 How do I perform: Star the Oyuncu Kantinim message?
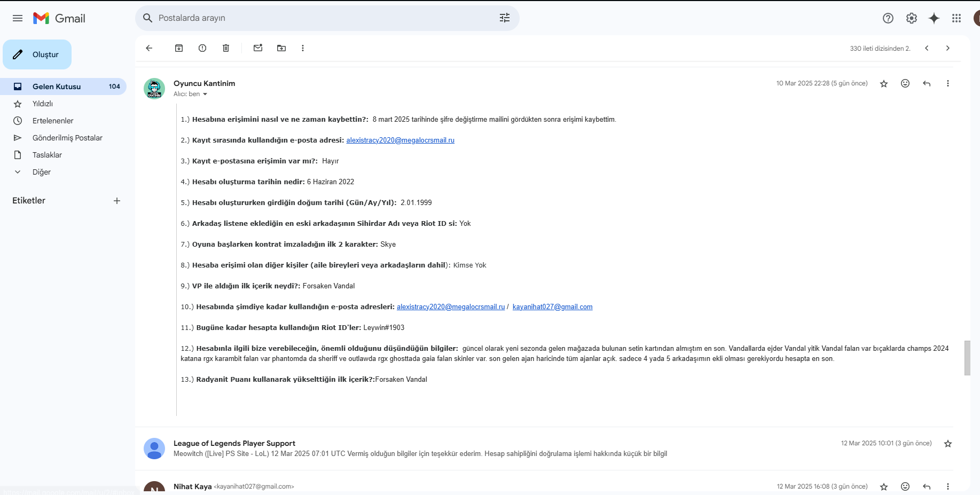884,83
